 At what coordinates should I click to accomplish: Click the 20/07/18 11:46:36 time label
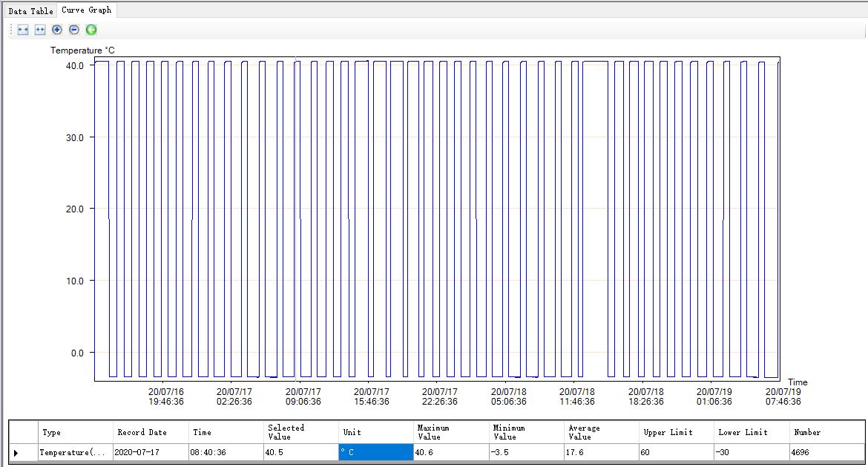click(577, 396)
